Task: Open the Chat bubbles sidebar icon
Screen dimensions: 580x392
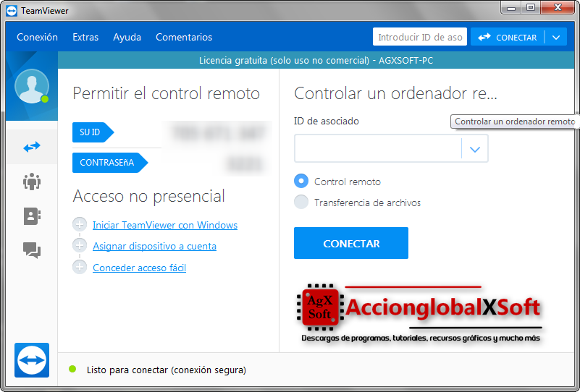Action: click(x=32, y=250)
